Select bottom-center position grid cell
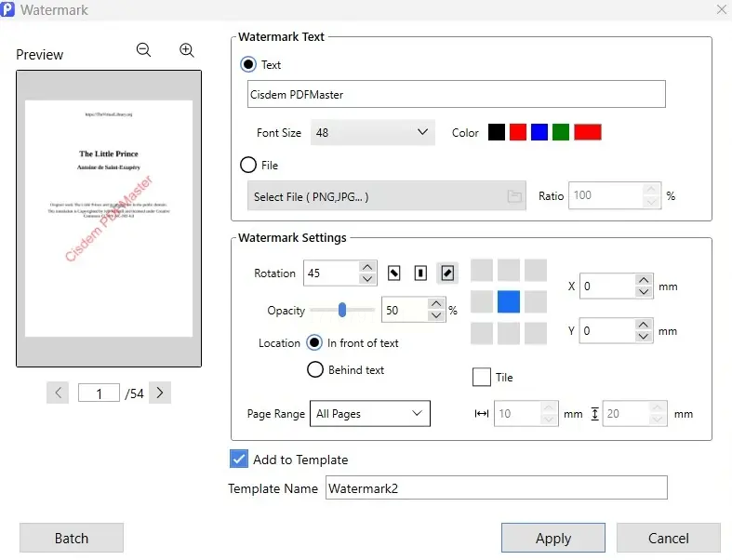The height and width of the screenshot is (560, 732). tap(509, 333)
